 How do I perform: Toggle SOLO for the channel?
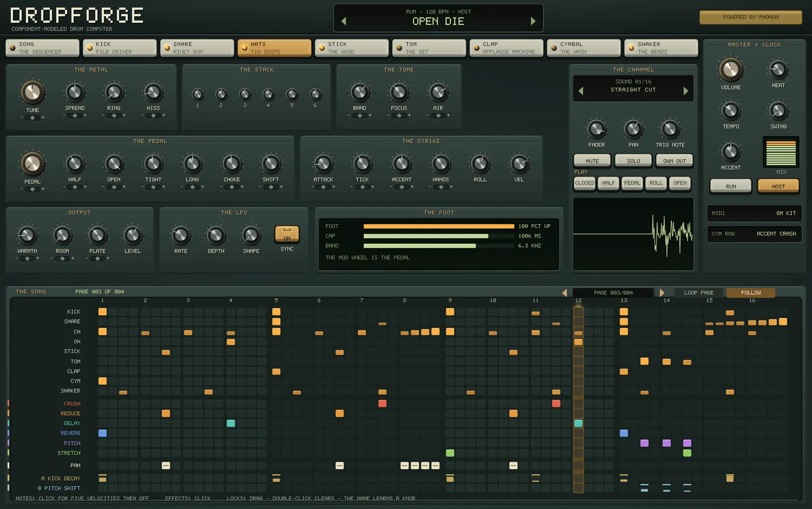(x=633, y=161)
